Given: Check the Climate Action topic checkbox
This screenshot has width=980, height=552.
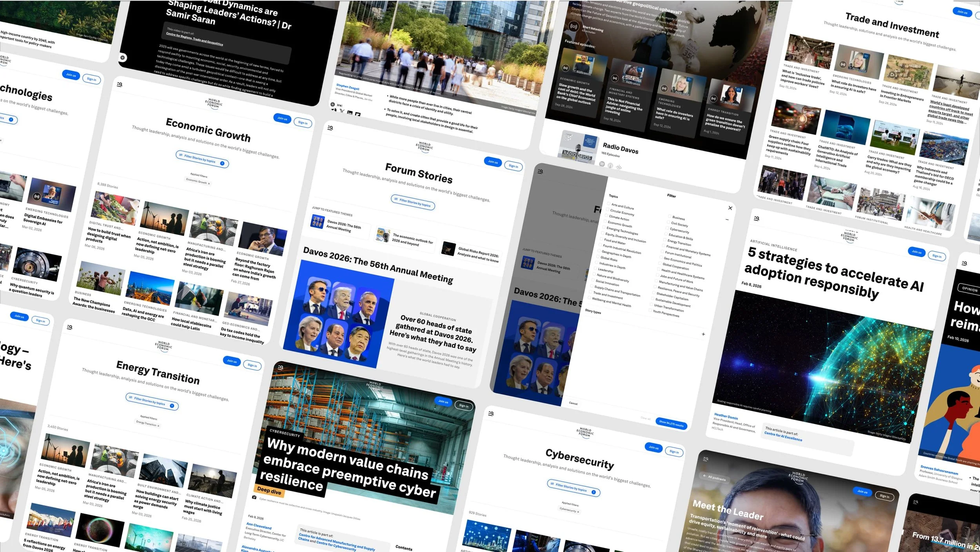Looking at the screenshot, I should 607,215.
